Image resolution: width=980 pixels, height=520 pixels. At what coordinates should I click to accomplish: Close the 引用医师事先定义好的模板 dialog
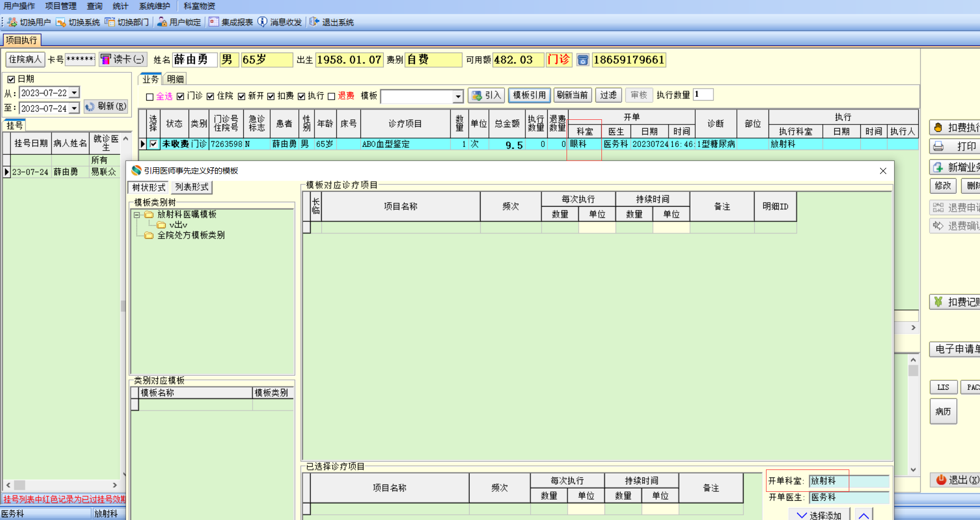[x=883, y=171]
